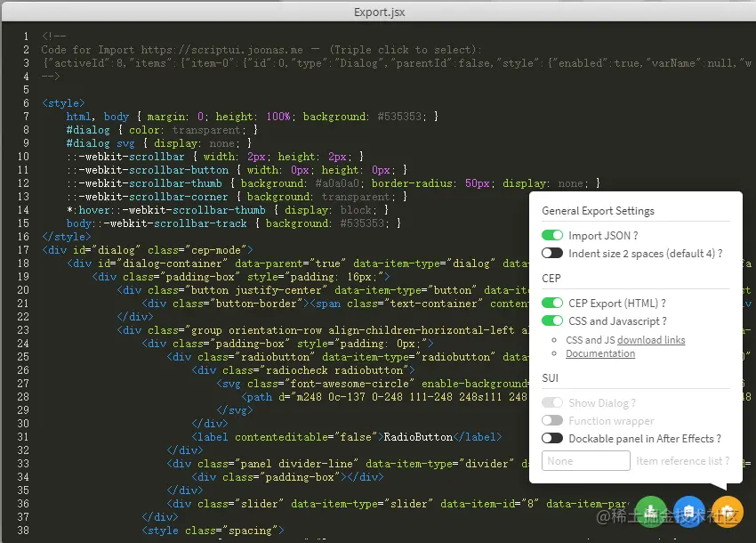Click the 'body::-webkit-scrollbar-track' rule line
The image size is (756, 543).
pos(234,223)
